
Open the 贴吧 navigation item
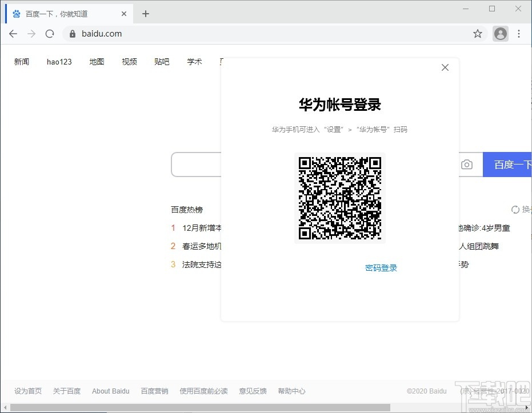click(x=162, y=62)
